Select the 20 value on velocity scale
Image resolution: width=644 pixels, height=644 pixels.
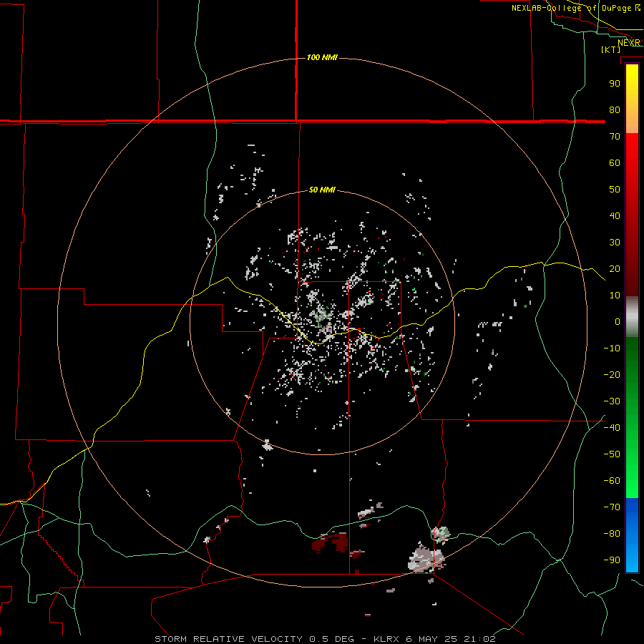coord(615,268)
